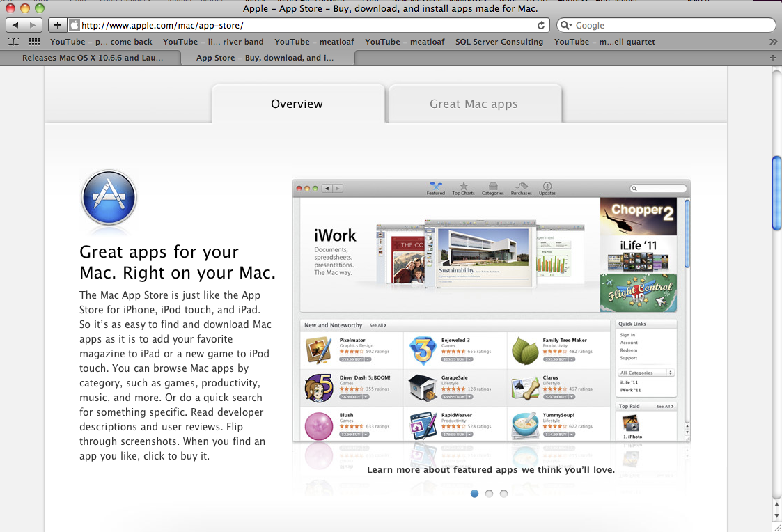This screenshot has width=782, height=532.
Task: Click the Flight Control HD banner
Action: [639, 292]
